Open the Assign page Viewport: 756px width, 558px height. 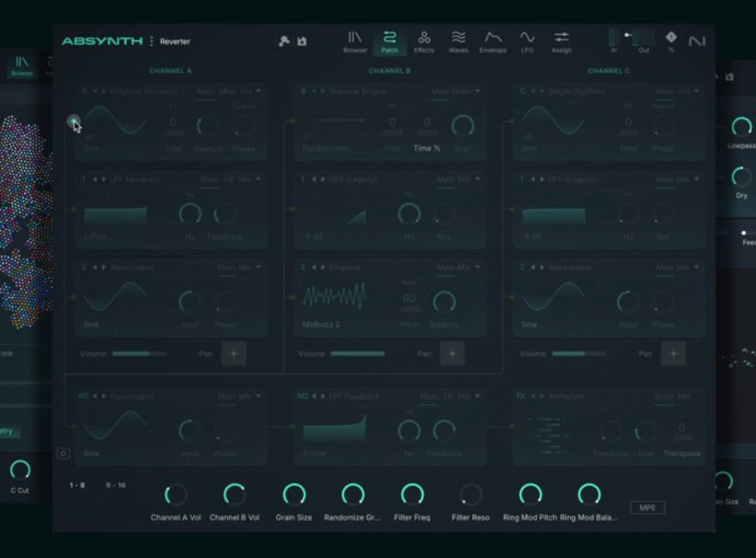coord(562,41)
